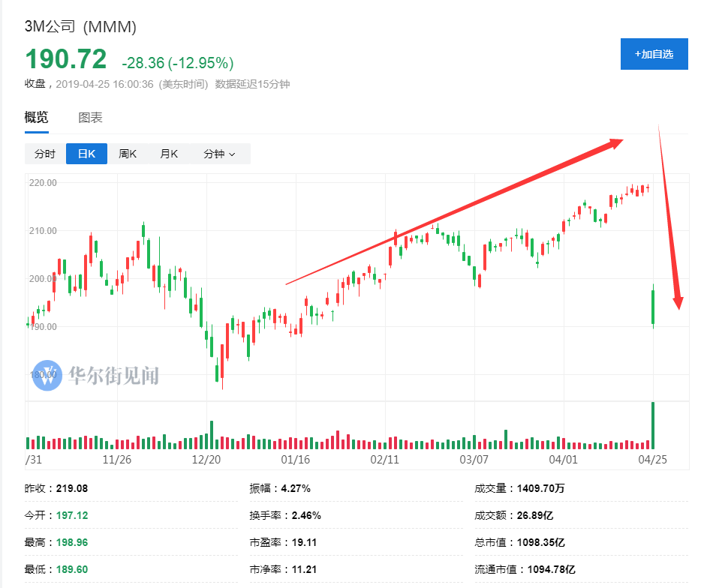The height and width of the screenshot is (588, 707).
Task: Click 振幅 value 4.27%
Action: (296, 488)
